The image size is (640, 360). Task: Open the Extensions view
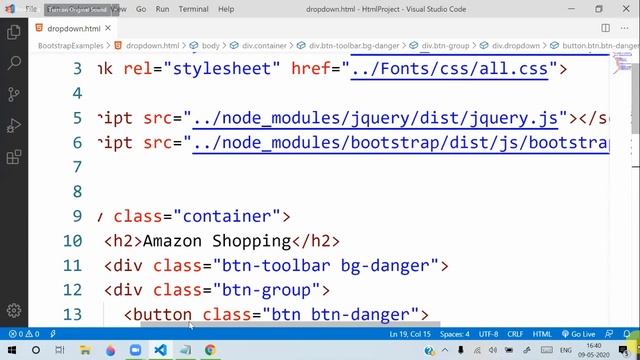click(x=14, y=157)
